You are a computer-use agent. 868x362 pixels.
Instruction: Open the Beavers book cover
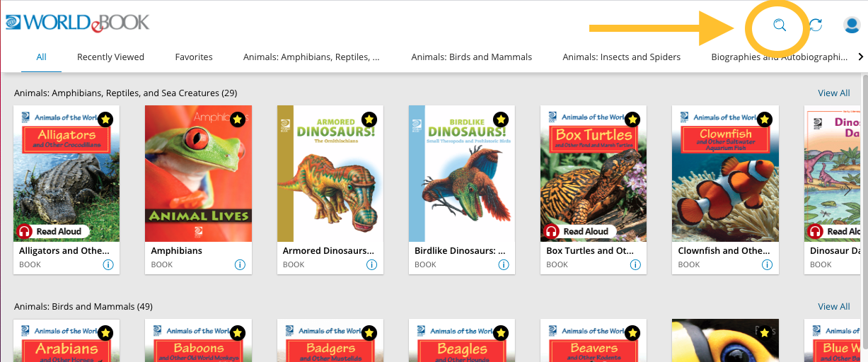tap(593, 341)
